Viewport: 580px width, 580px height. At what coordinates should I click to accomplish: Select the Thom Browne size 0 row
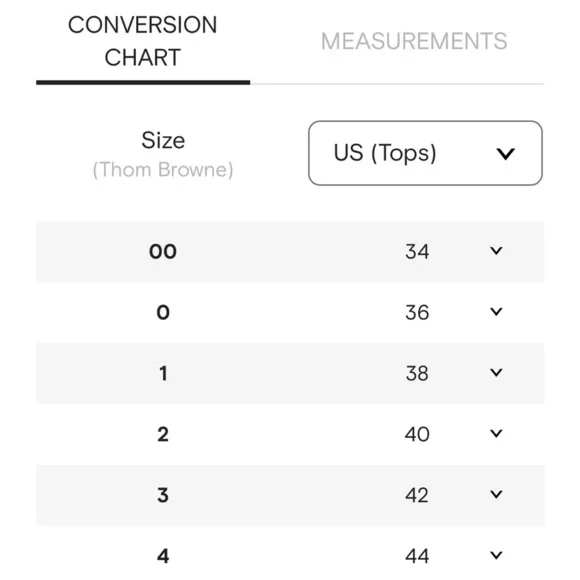[290, 313]
